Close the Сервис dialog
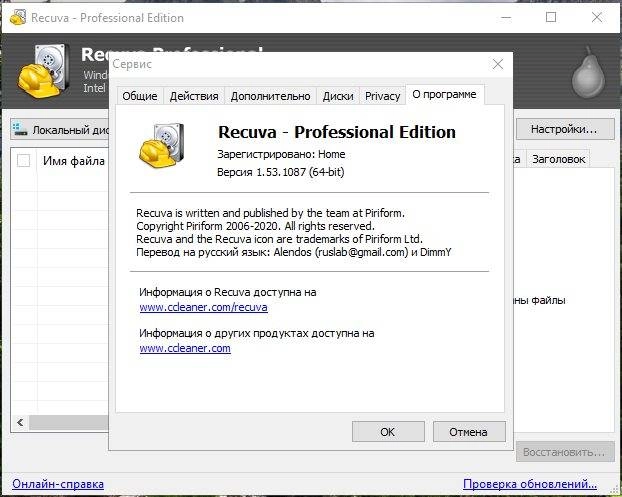Image resolution: width=622 pixels, height=497 pixels. coord(497,64)
